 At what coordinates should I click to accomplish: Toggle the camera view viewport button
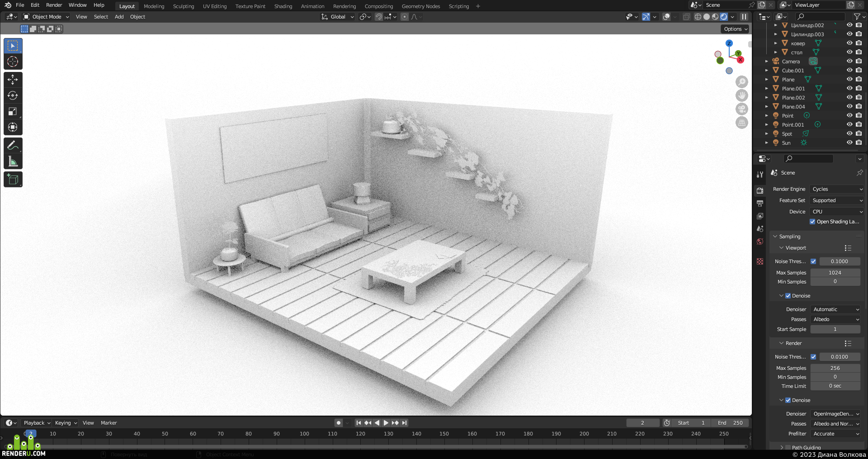coord(742,109)
